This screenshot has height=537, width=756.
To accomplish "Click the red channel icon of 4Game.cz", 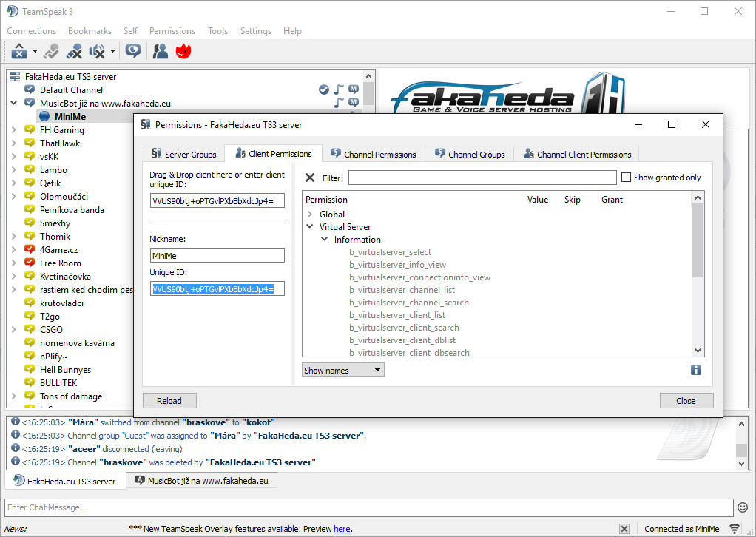I will [x=30, y=250].
